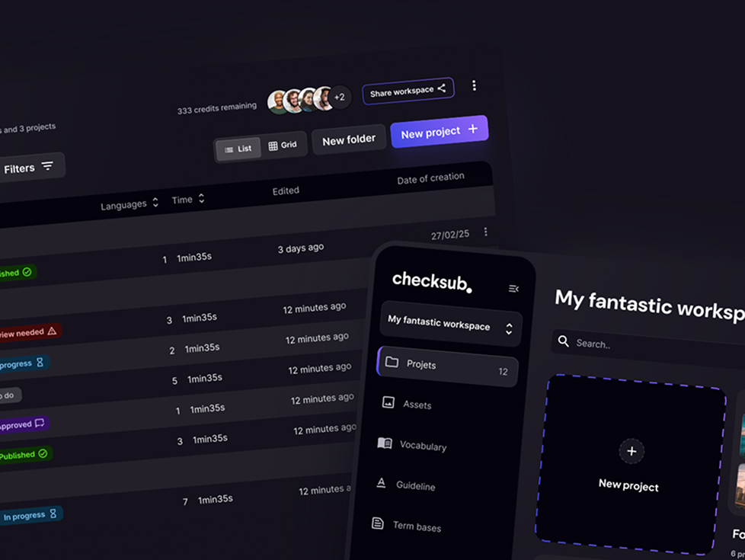
Task: Open the Filters control
Action: point(30,168)
